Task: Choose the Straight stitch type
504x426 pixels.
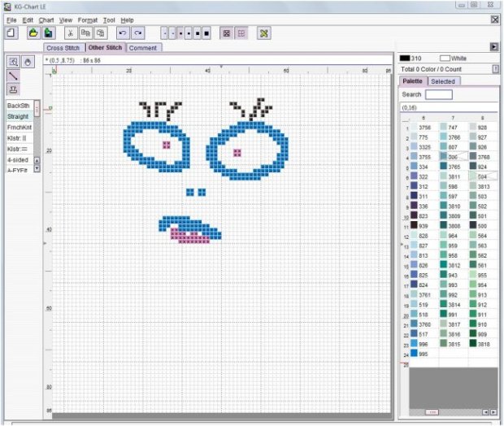Action: coord(18,116)
